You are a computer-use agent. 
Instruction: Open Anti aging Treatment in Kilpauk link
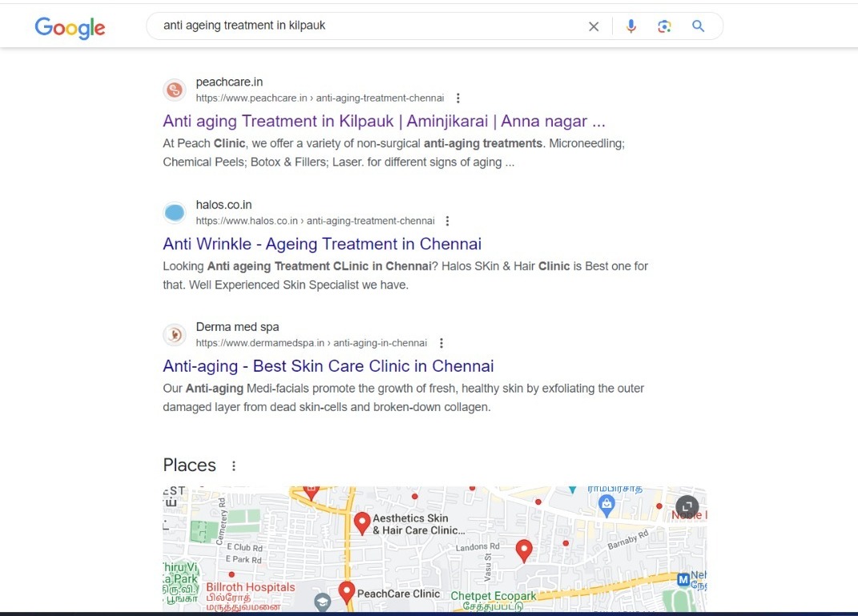pyautogui.click(x=384, y=121)
